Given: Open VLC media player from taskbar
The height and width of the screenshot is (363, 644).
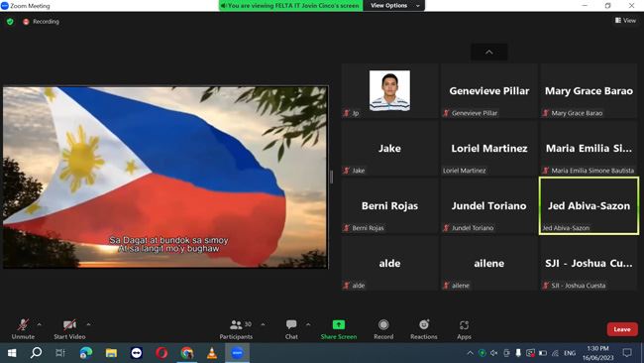Looking at the screenshot, I should click(x=212, y=353).
